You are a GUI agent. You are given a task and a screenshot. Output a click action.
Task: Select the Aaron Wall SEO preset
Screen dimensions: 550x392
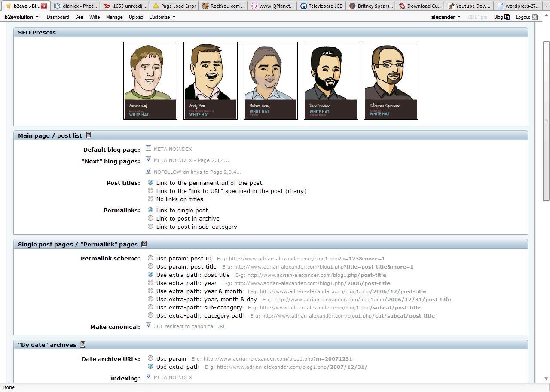[x=150, y=80]
